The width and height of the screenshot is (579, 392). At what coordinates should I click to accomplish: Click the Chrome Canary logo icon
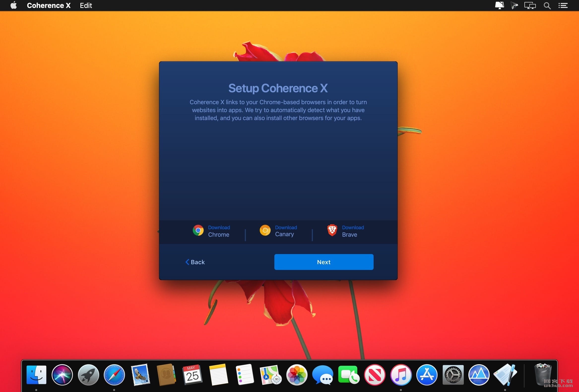[x=265, y=230]
